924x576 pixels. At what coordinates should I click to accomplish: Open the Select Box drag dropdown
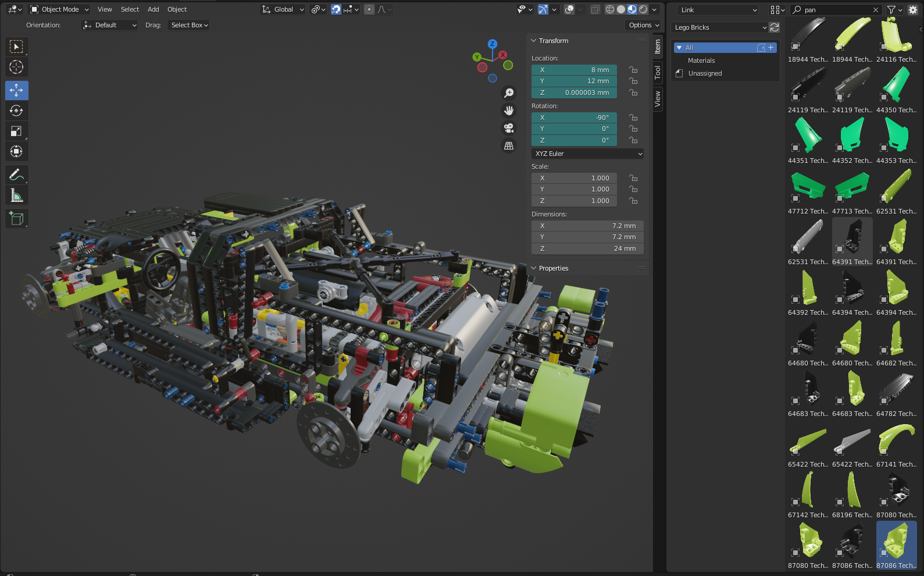189,25
